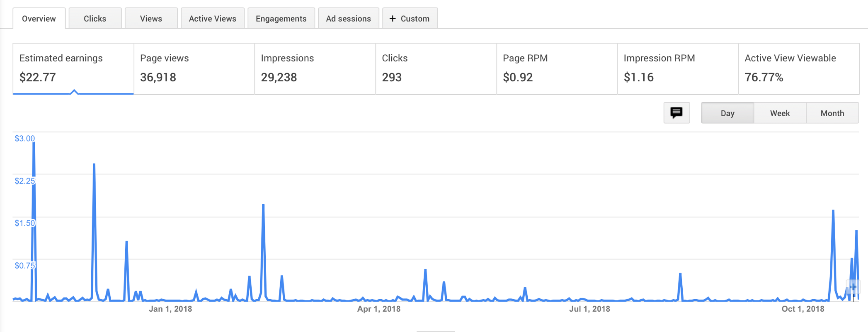Open the Engagements tab
Image resolution: width=868 pixels, height=332 pixels.
point(281,19)
